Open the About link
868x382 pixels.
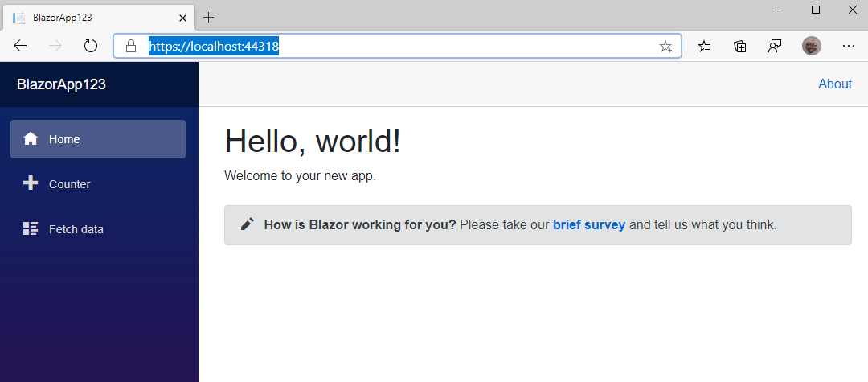(835, 84)
